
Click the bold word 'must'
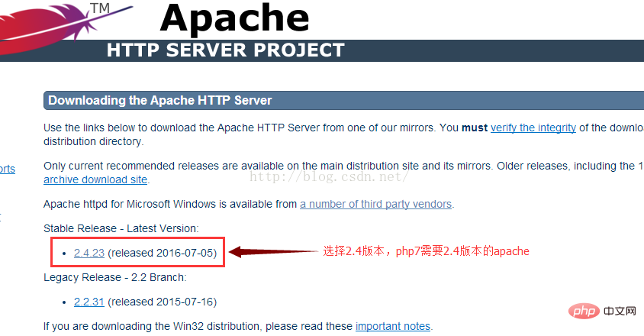(x=475, y=128)
